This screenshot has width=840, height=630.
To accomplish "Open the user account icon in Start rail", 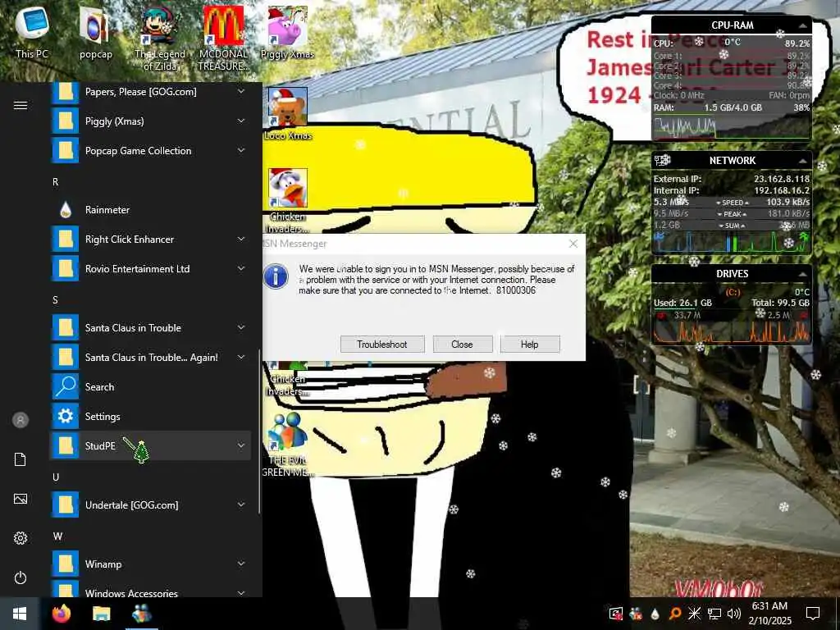I will (x=21, y=420).
